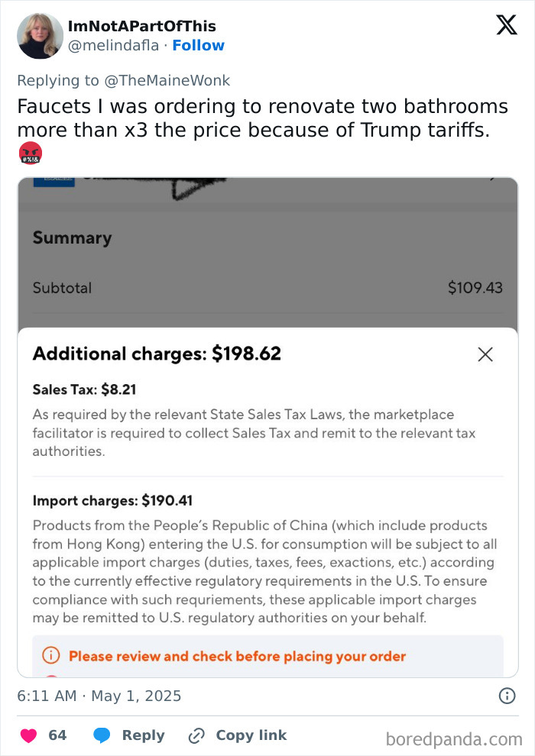Click the Follow button
Viewport: 535px width, 756px height.
pos(198,45)
